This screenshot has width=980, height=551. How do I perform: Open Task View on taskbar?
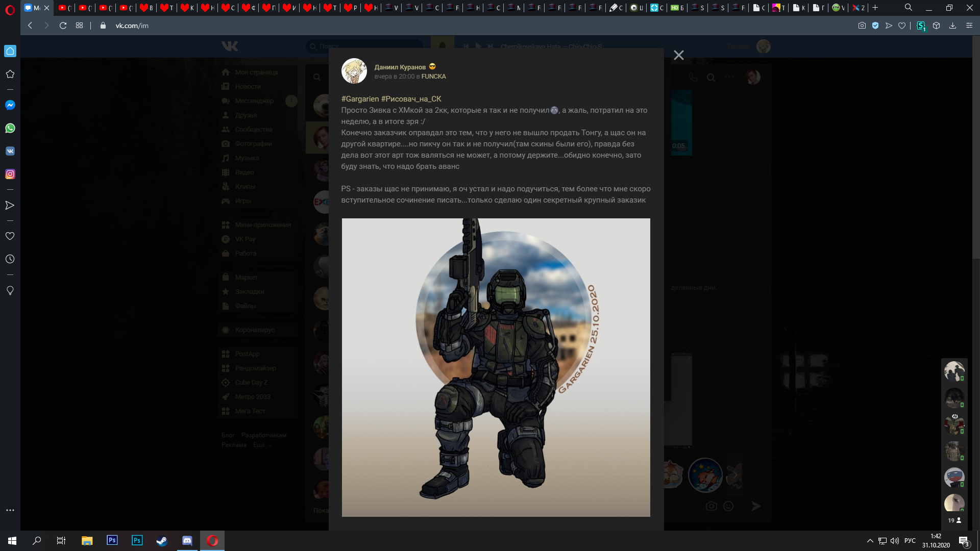pyautogui.click(x=61, y=541)
